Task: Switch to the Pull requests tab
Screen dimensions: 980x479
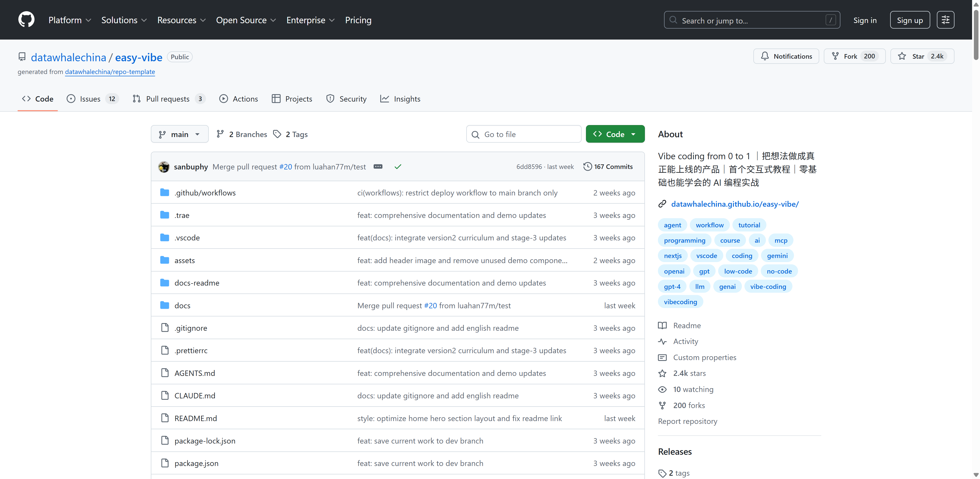Action: pyautogui.click(x=168, y=99)
